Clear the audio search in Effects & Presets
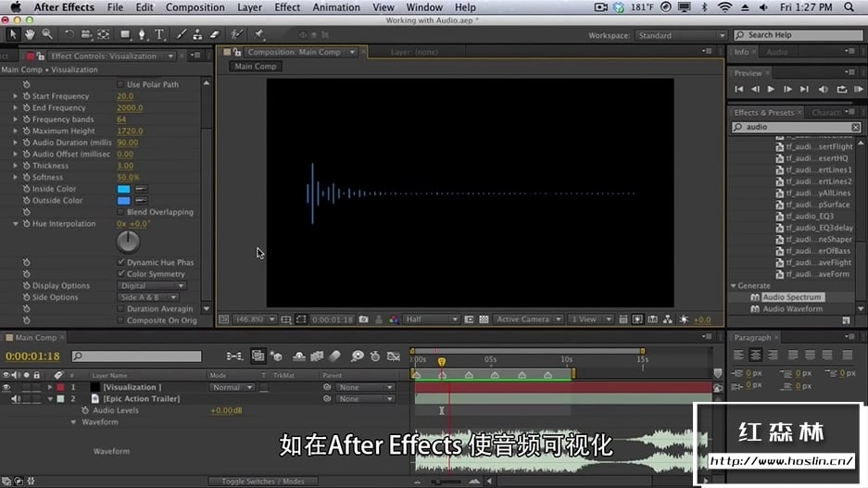868x488 pixels. click(855, 127)
